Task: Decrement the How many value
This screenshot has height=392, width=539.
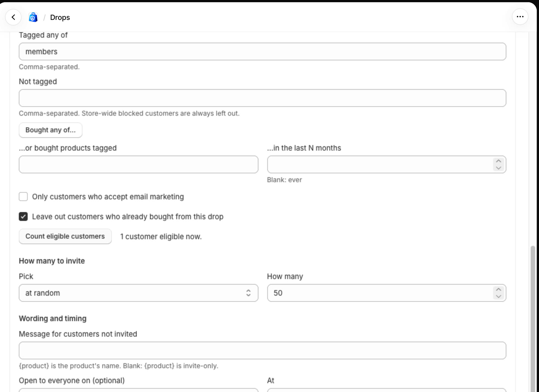Action: 499,296
